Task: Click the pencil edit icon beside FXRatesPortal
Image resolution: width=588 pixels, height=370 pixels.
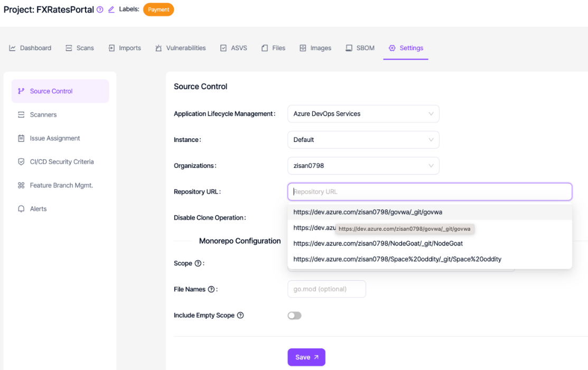Action: tap(110, 9)
